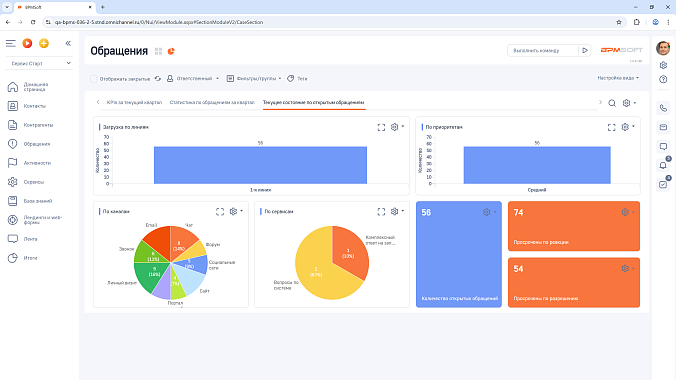
Task: Open the 'Настройка вида' dropdown
Action: (618, 78)
